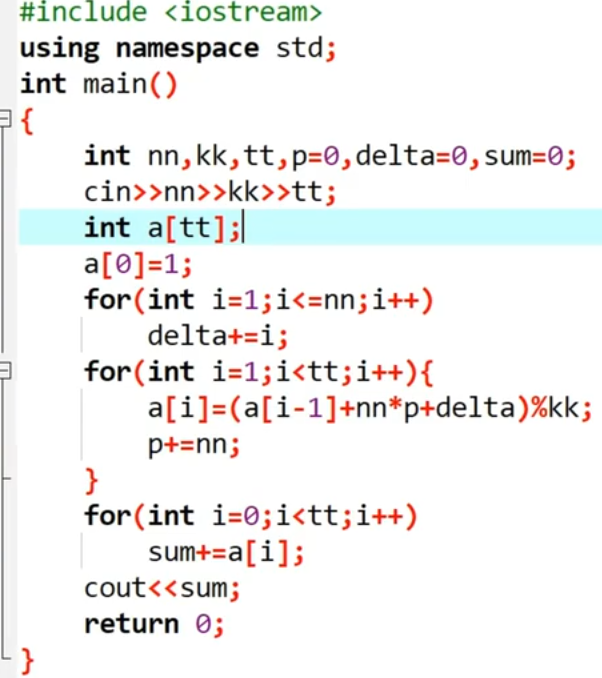Image resolution: width=602 pixels, height=678 pixels.
Task: Click the 'return 0;' line
Action: (x=154, y=624)
